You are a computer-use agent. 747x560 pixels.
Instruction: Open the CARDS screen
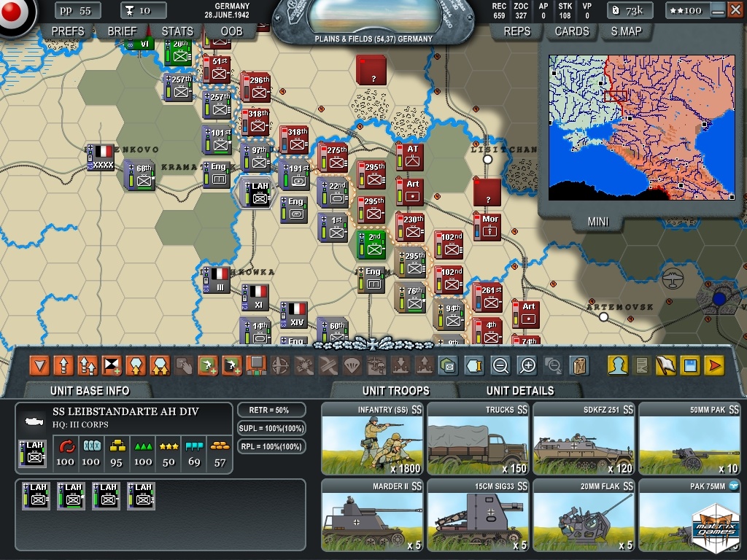click(572, 31)
